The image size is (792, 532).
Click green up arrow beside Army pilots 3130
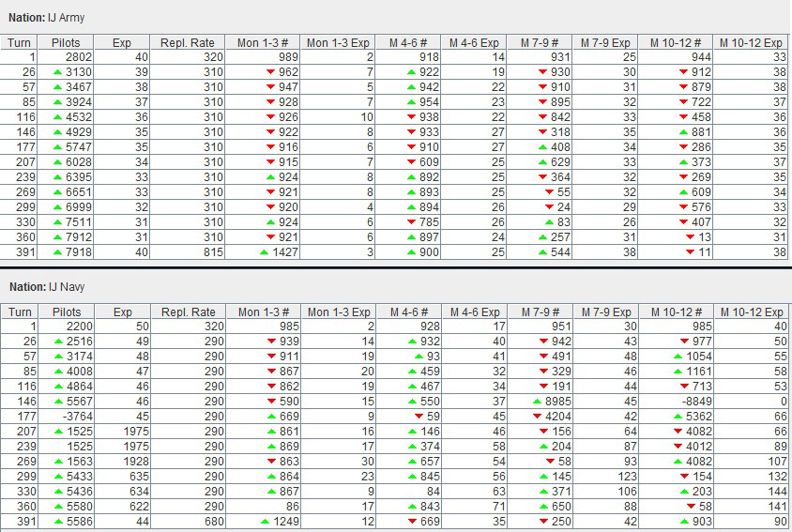[57, 72]
